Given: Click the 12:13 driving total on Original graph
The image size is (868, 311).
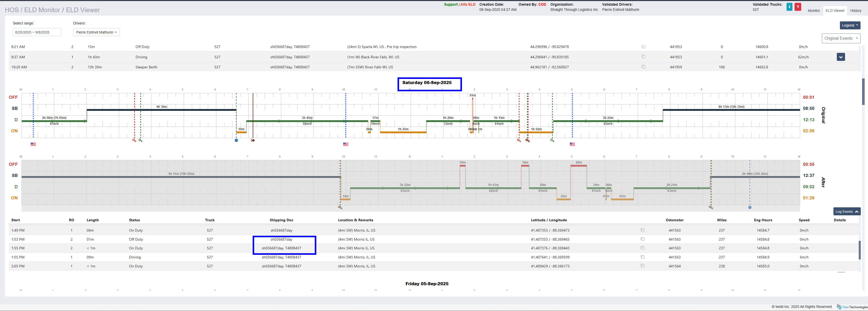Looking at the screenshot, I should click(x=808, y=120).
